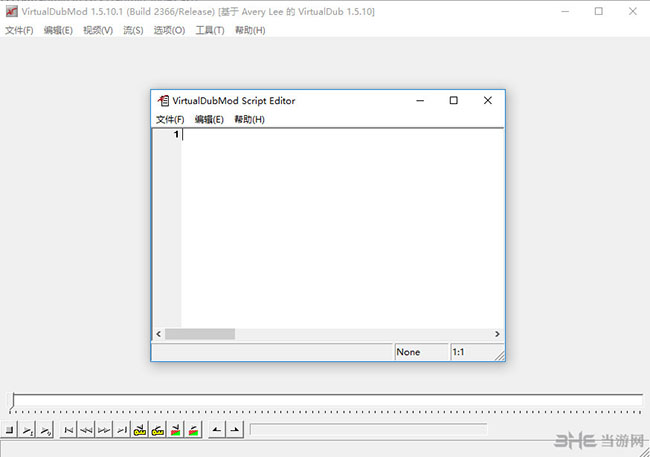Set the selection end mark
The image size is (650, 457).
coord(235,430)
